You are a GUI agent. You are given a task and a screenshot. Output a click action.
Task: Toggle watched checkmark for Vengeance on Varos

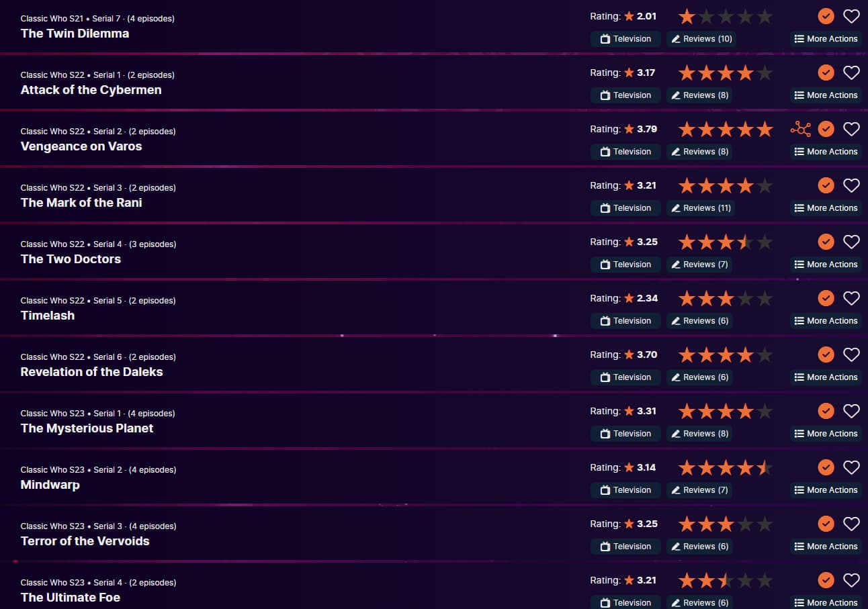826,129
